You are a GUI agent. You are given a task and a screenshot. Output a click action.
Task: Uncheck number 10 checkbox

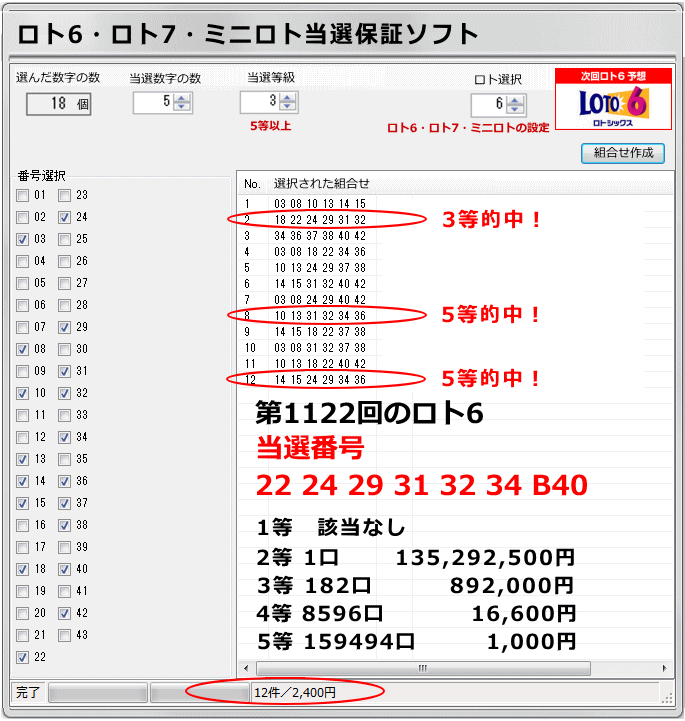[23, 394]
